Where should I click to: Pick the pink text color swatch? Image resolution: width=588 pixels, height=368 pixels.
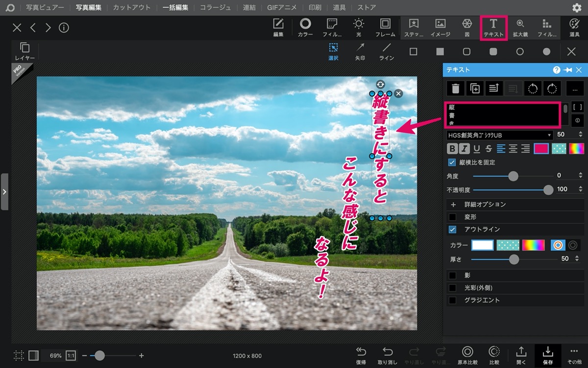pyautogui.click(x=541, y=149)
